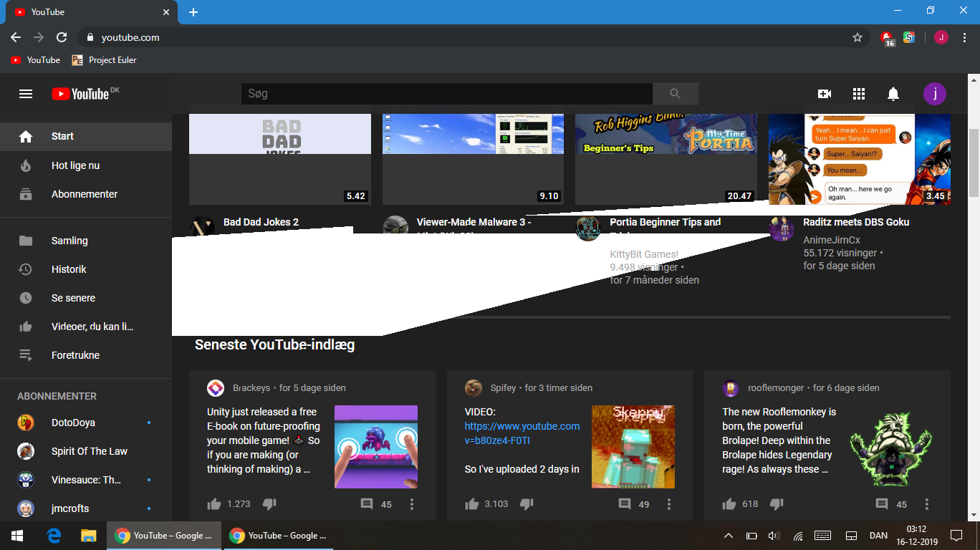Show hidden system tray icons

[x=729, y=536]
